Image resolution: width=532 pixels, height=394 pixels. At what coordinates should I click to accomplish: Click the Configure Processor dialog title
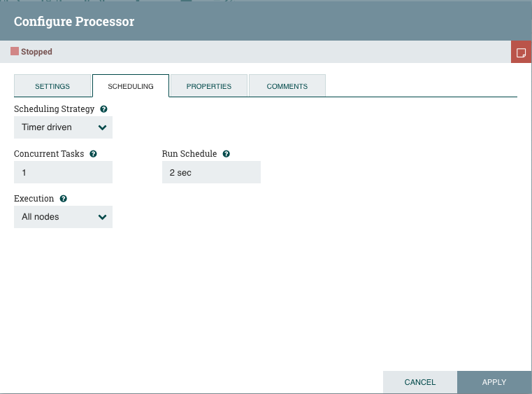coord(74,21)
